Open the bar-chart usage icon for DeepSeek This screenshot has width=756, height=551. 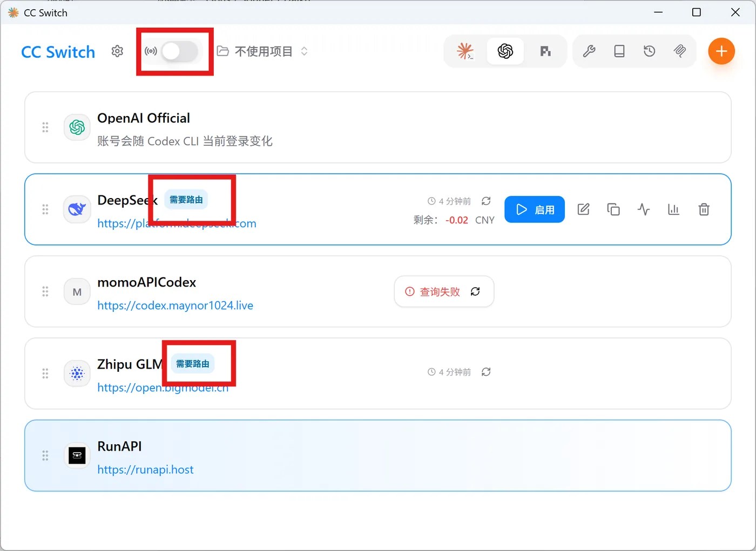[673, 209]
